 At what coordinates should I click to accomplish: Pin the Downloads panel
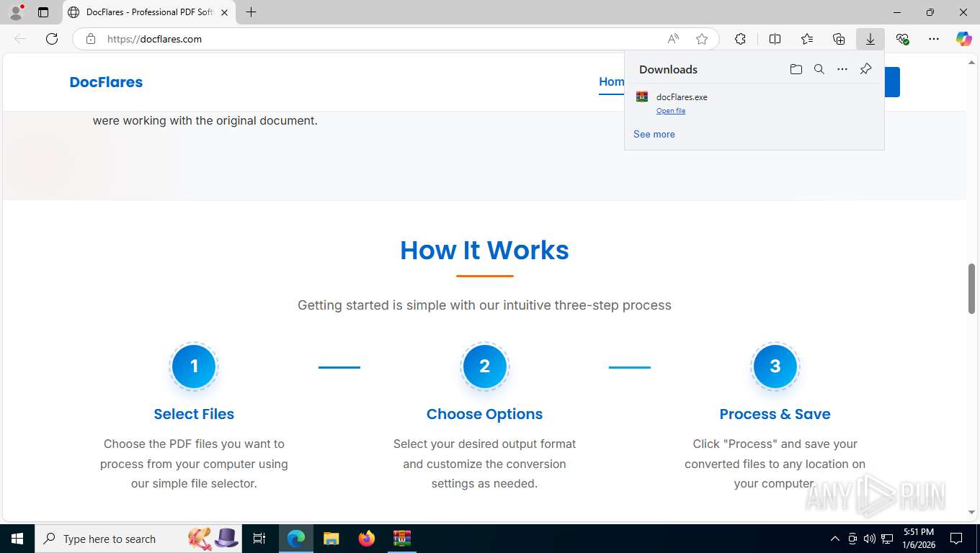coord(865,69)
